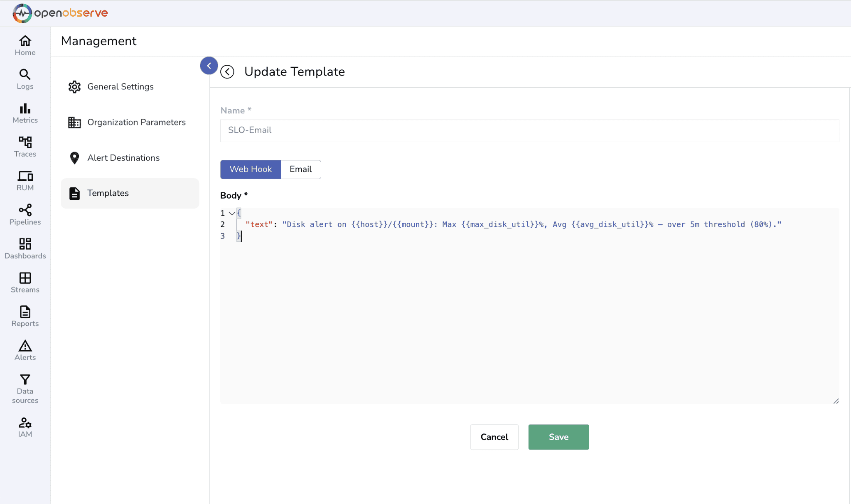Open the Traces page
The width and height of the screenshot is (851, 504).
tap(25, 147)
